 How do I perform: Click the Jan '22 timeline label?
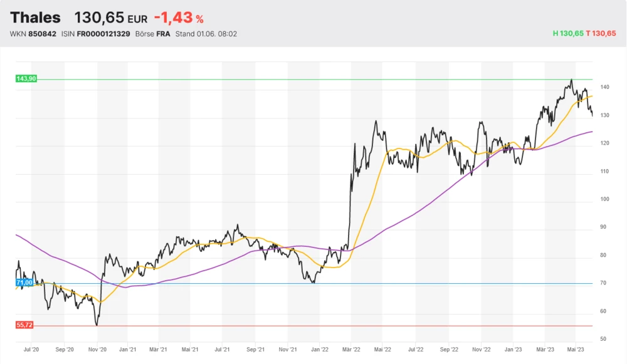(320, 350)
